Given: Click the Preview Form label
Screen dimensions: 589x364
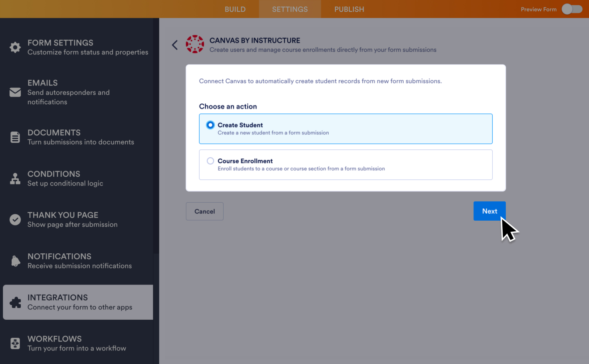Looking at the screenshot, I should [539, 9].
